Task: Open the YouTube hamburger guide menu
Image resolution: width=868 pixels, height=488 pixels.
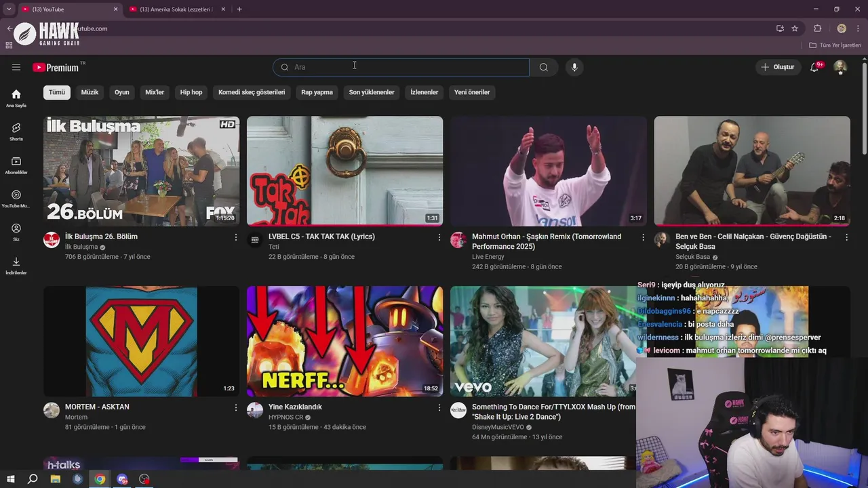Action: pos(16,67)
